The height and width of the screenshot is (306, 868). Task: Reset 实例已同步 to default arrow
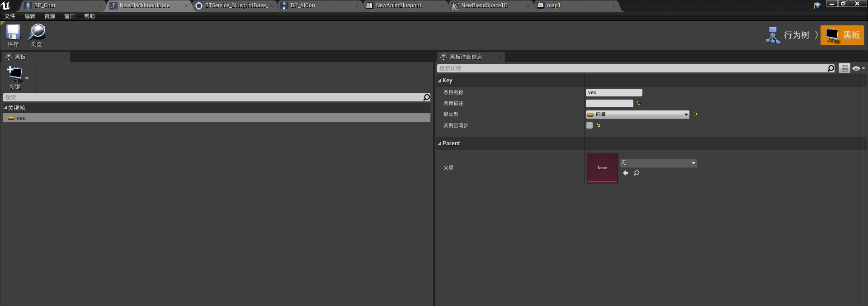(x=599, y=125)
